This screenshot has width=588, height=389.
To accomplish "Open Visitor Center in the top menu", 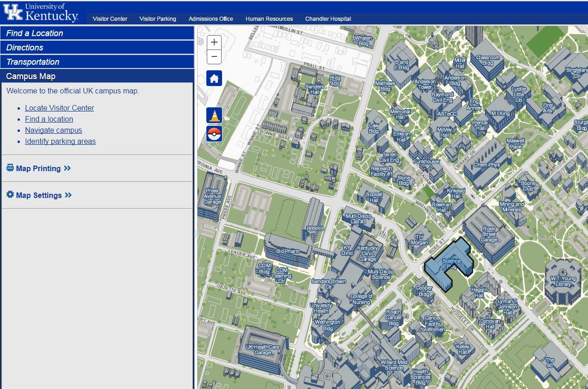I will click(x=110, y=19).
